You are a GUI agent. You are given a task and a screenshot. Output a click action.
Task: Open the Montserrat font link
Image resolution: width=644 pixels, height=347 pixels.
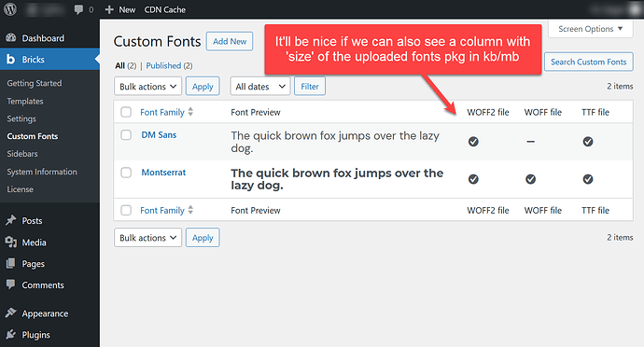[x=163, y=173]
